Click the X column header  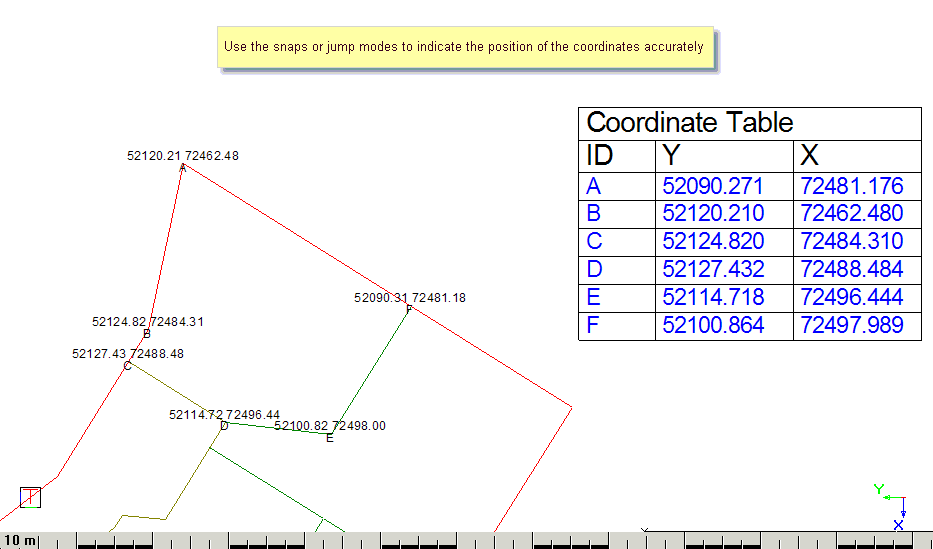pos(857,156)
